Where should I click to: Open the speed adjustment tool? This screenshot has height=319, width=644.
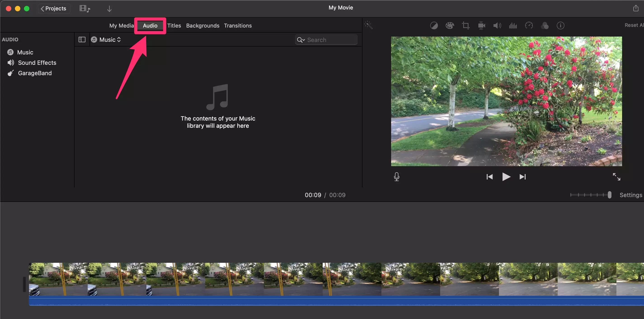click(x=529, y=26)
